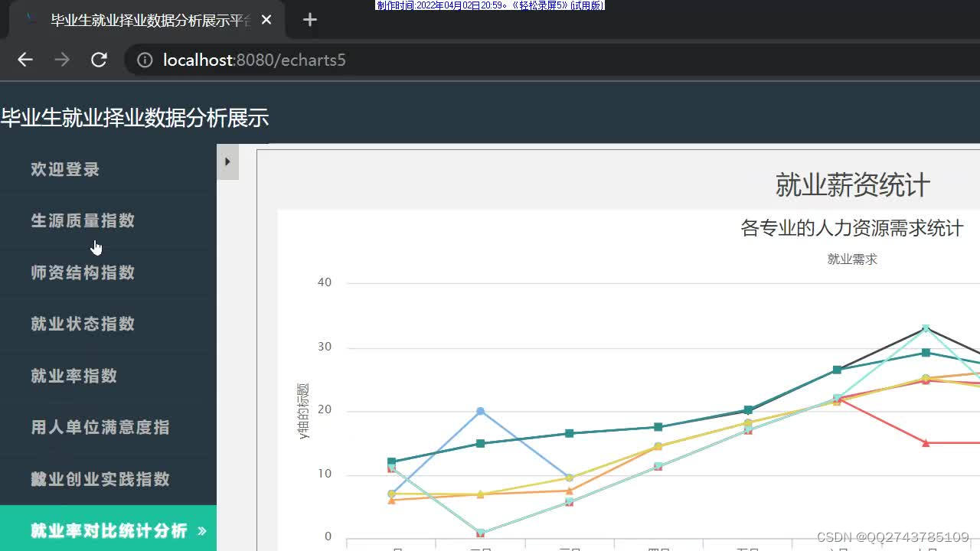Click the blue circle data point at 20
This screenshot has height=551, width=980.
click(x=480, y=411)
